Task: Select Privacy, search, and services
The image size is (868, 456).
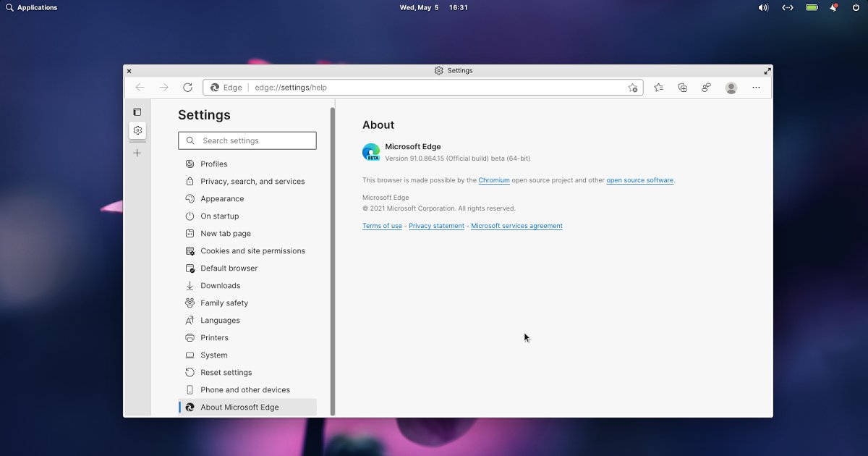Action: 252,181
